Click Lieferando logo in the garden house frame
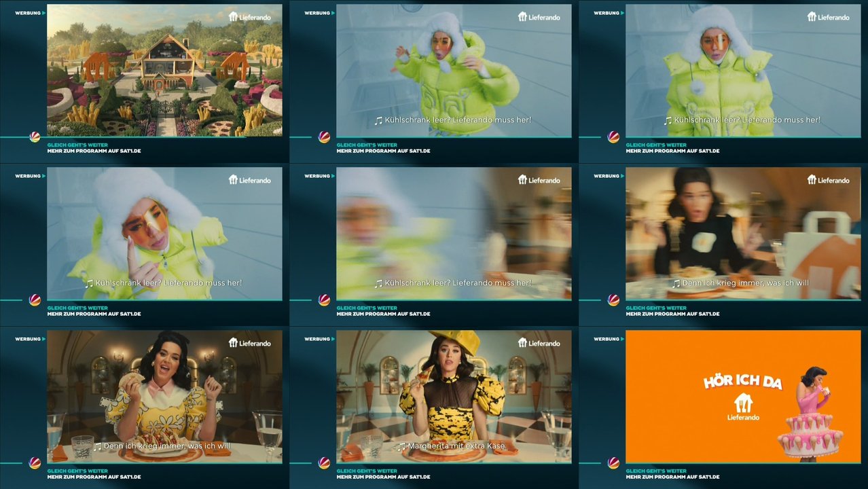868x489 pixels. 249,17
